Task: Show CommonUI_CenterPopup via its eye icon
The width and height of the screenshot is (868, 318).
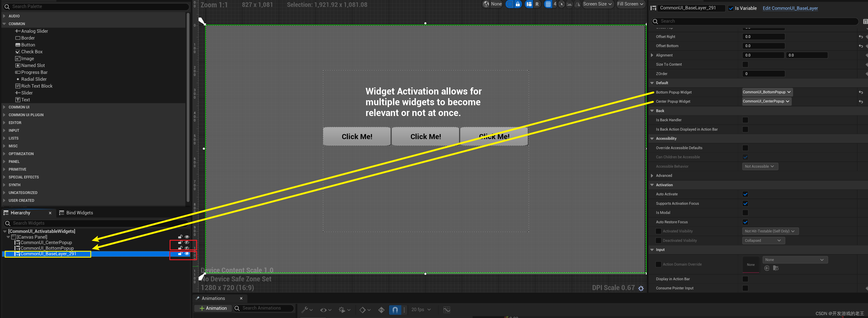Action: [187, 242]
